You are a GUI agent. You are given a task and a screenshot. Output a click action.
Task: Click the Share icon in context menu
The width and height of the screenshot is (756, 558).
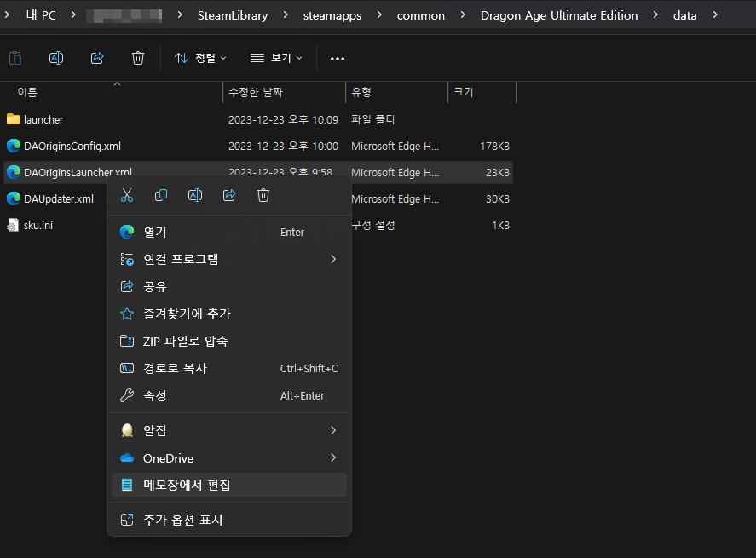(229, 195)
